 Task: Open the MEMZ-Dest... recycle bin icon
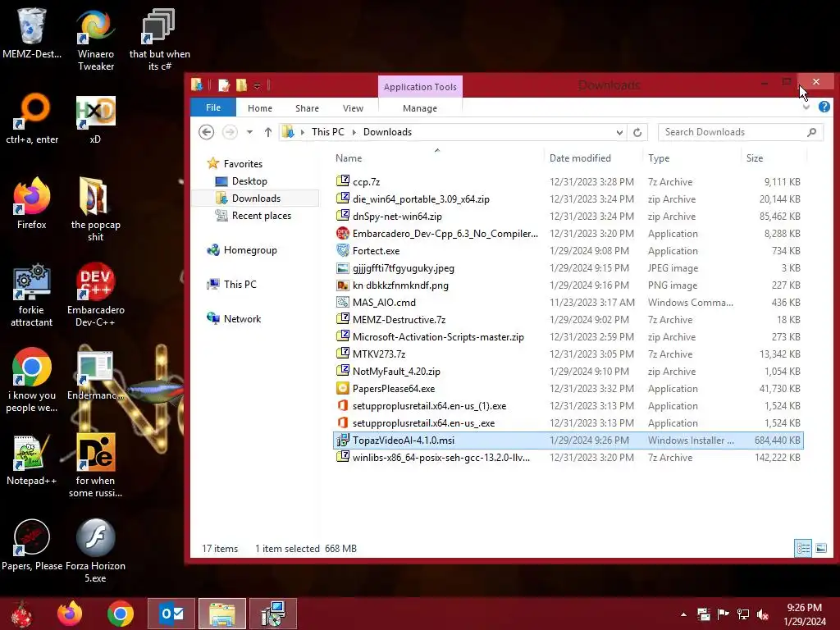coord(32,33)
